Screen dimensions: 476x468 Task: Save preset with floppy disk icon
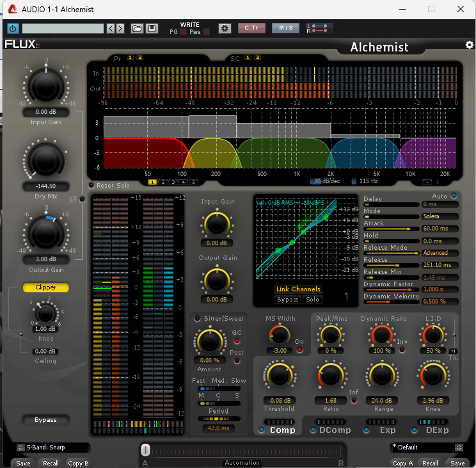152,29
